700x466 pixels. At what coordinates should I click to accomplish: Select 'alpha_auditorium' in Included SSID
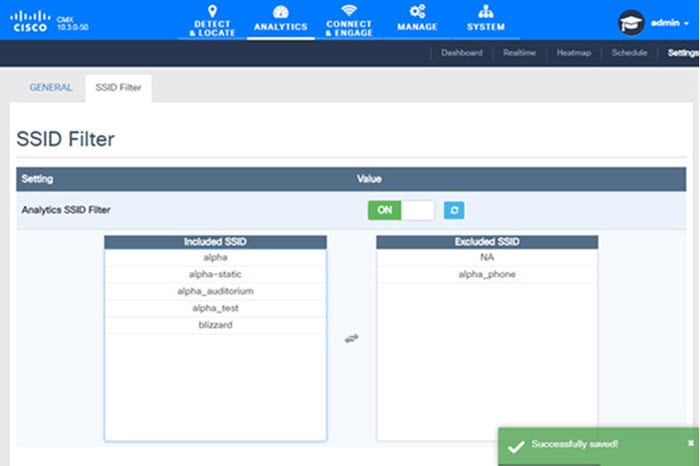click(x=215, y=291)
